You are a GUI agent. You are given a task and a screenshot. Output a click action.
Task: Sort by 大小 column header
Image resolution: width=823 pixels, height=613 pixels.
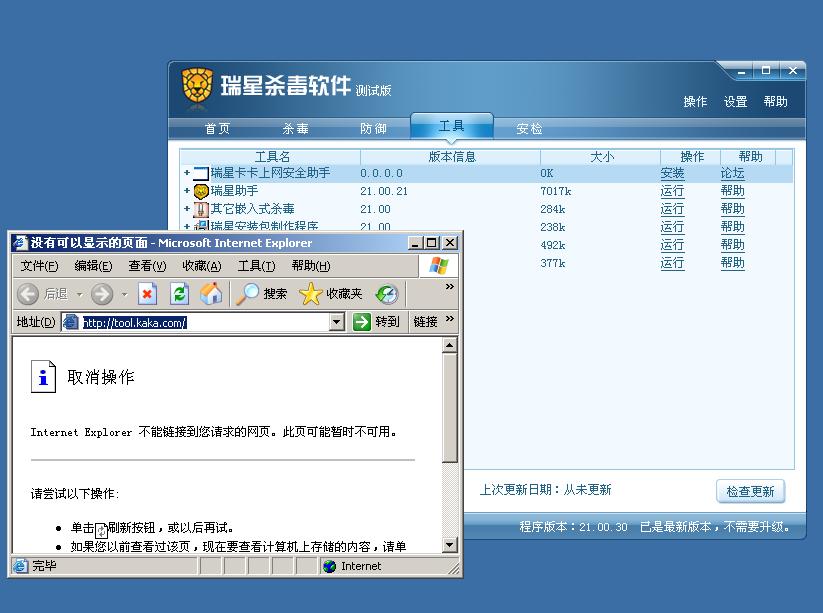pos(601,156)
